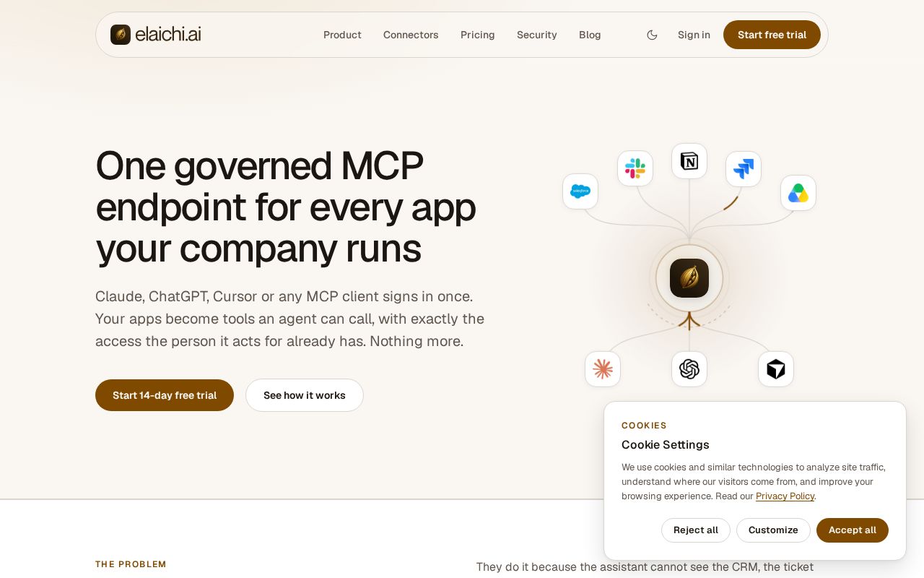Click THE PROBLEM section label
The width and height of the screenshot is (924, 578).
tap(131, 564)
